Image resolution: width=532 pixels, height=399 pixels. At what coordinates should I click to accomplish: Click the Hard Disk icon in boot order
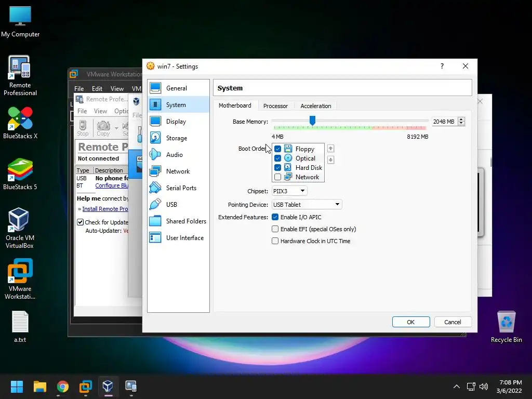[288, 167]
